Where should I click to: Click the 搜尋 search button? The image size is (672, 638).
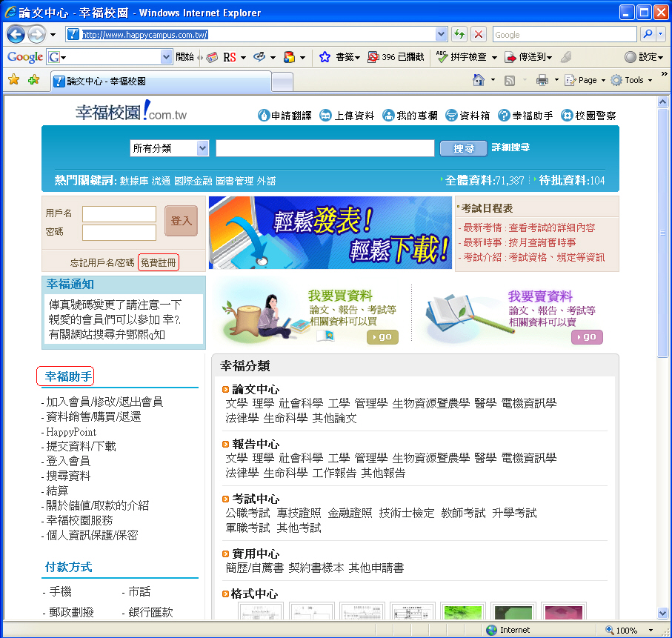point(463,148)
